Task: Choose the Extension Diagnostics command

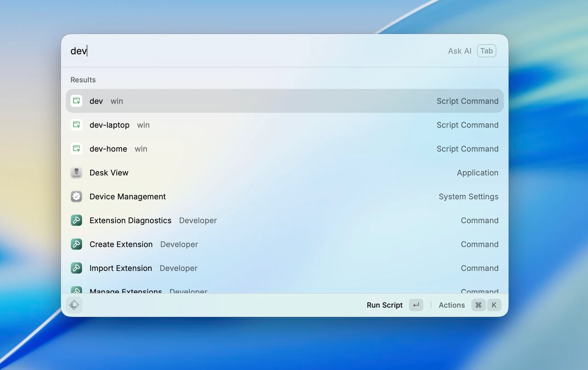Action: 285,220
